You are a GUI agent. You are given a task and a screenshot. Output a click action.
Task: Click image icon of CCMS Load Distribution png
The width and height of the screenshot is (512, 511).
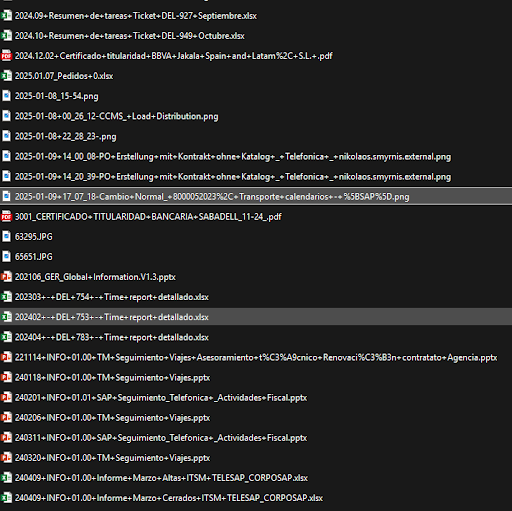(6, 116)
